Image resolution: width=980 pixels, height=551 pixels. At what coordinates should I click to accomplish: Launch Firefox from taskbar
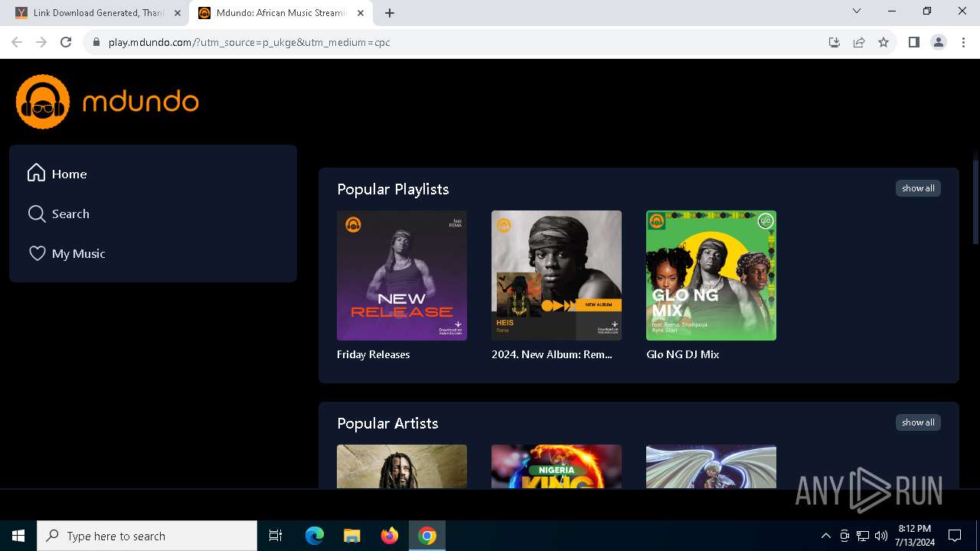[390, 536]
